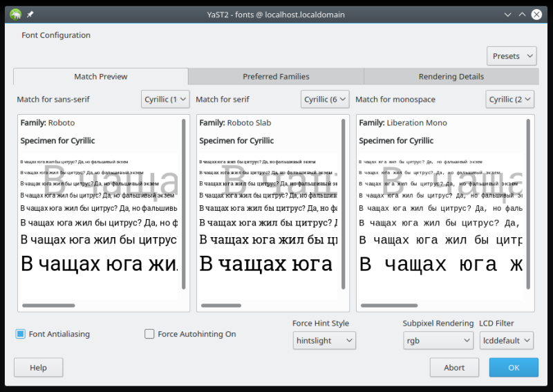Click 'Specimen for Cyrillic' in Roboto panel
553x392 pixels.
(x=57, y=141)
